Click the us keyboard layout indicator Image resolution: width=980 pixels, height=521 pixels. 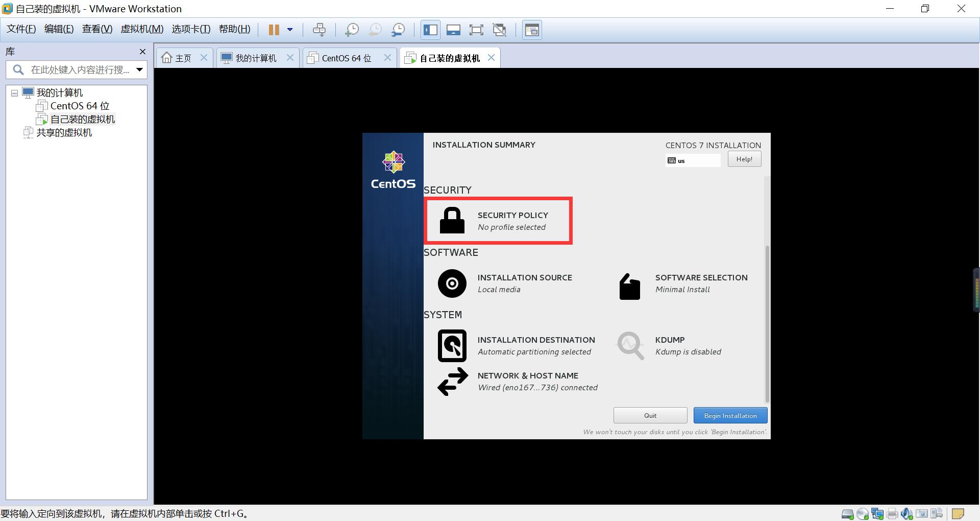[693, 160]
